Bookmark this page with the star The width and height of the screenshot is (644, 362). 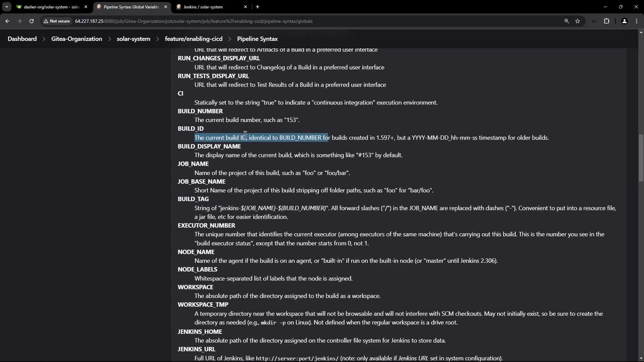coord(578,21)
